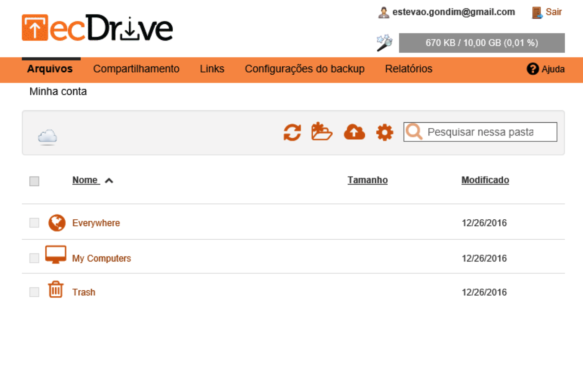Click the My Computers modified date 12/26/2016
Image resolution: width=583 pixels, height=392 pixels.
484,258
